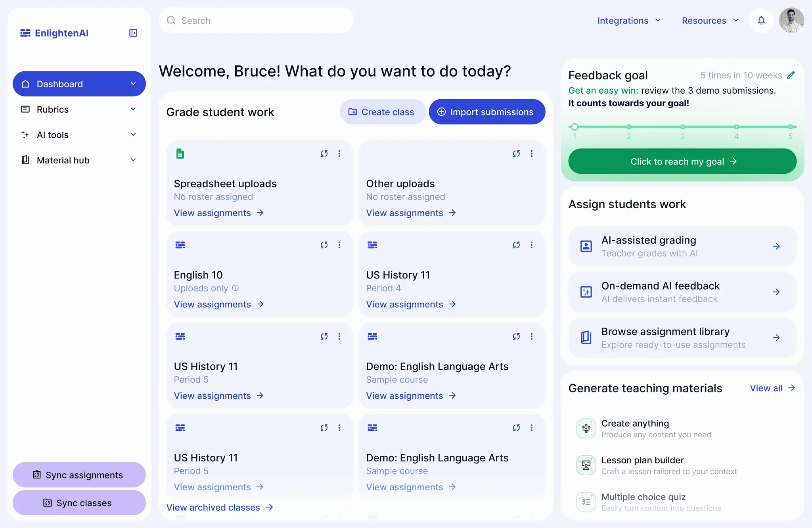Click the Lesson plan builder icon
Viewport: 812px width, 528px height.
pyautogui.click(x=586, y=465)
